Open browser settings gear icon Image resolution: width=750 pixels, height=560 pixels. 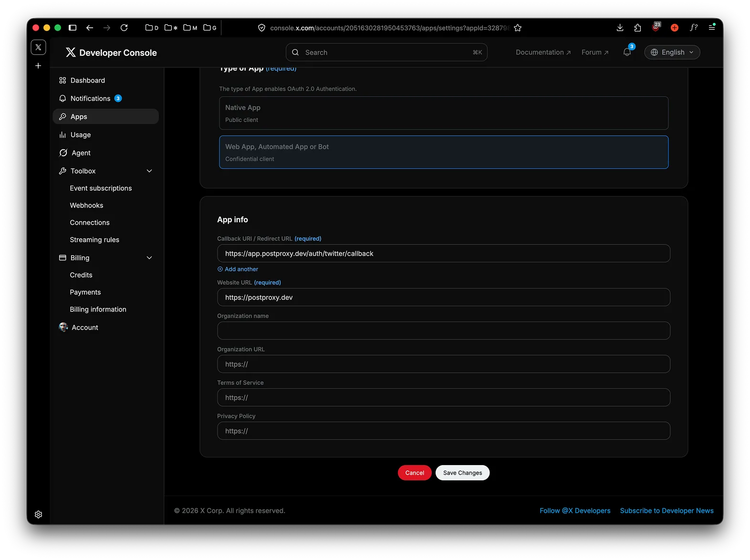pos(38,514)
